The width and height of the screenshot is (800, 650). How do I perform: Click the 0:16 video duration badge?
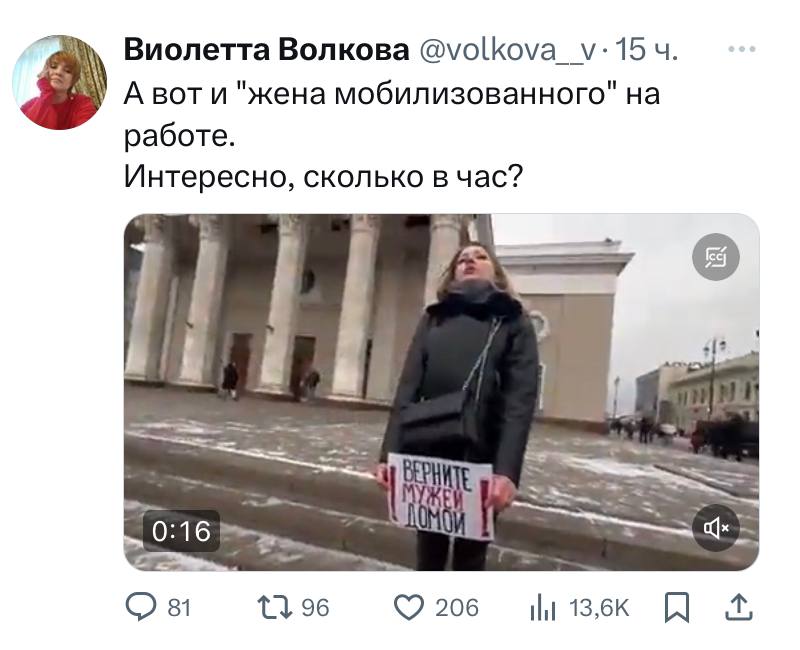[181, 531]
